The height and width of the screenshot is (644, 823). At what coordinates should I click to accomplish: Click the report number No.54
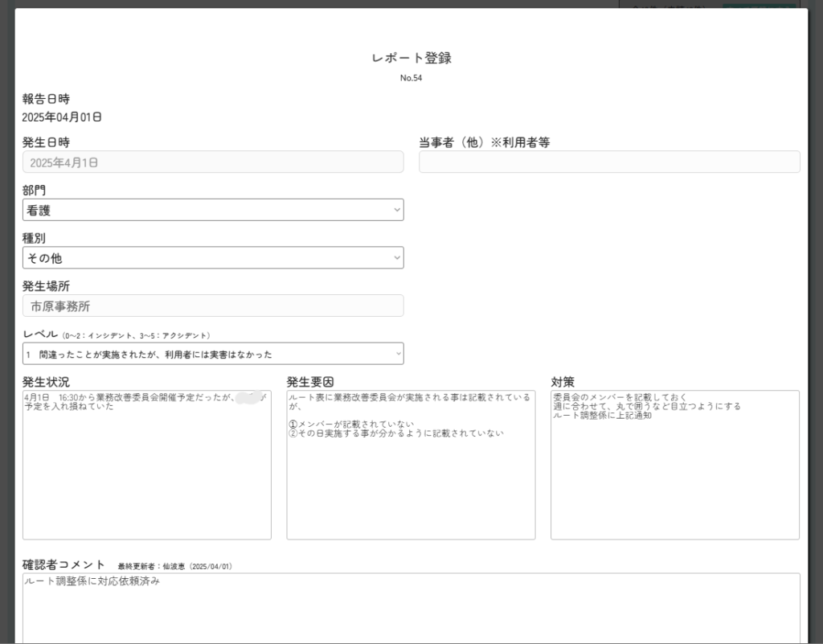(x=411, y=78)
